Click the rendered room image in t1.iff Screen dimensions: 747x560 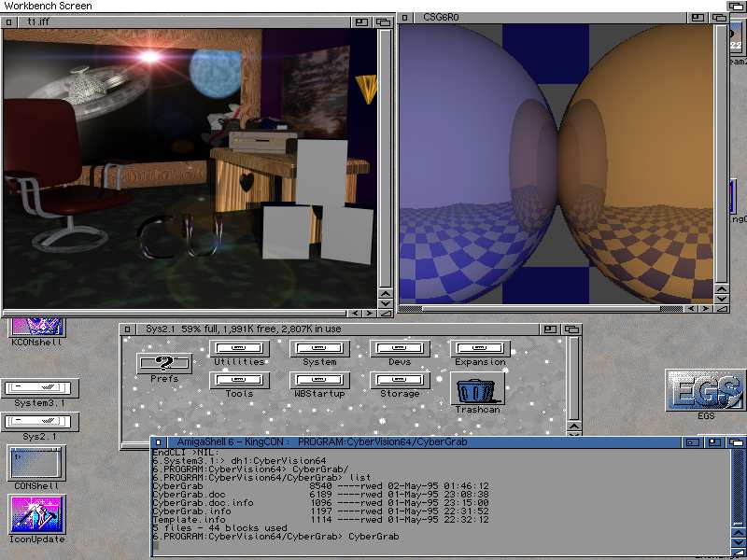pos(190,169)
